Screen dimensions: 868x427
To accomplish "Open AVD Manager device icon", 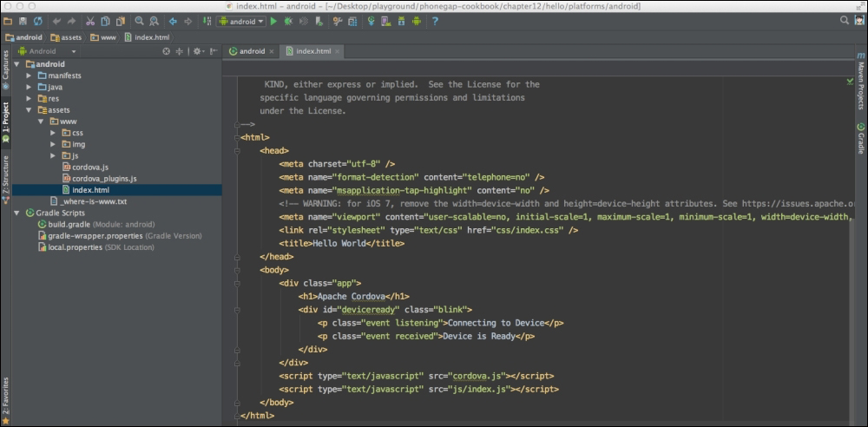I will click(386, 21).
